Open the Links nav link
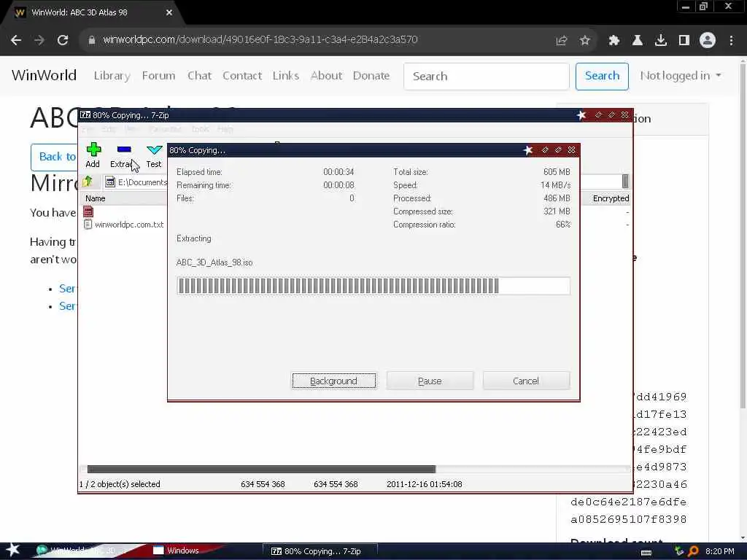This screenshot has height=560, width=747. click(286, 76)
